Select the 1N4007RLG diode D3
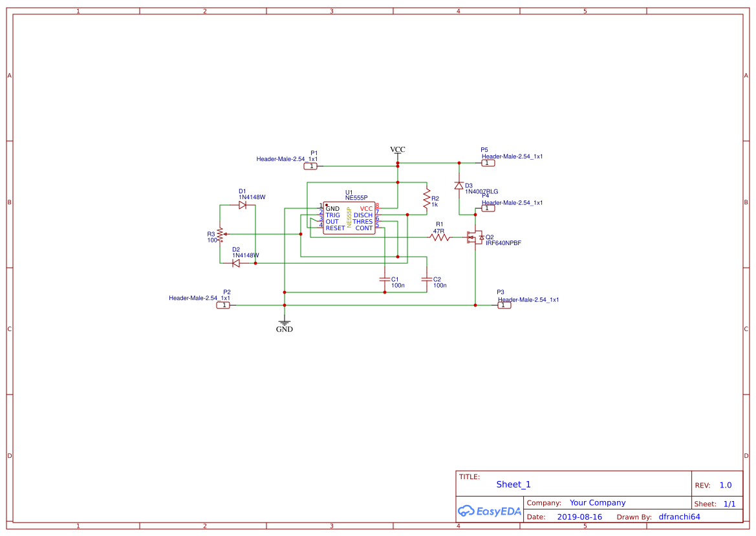The height and width of the screenshot is (536, 756). pos(460,186)
